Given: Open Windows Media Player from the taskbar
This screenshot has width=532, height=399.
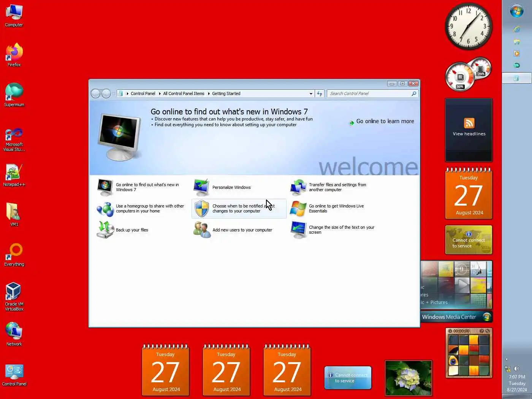Looking at the screenshot, I should pyautogui.click(x=517, y=54).
